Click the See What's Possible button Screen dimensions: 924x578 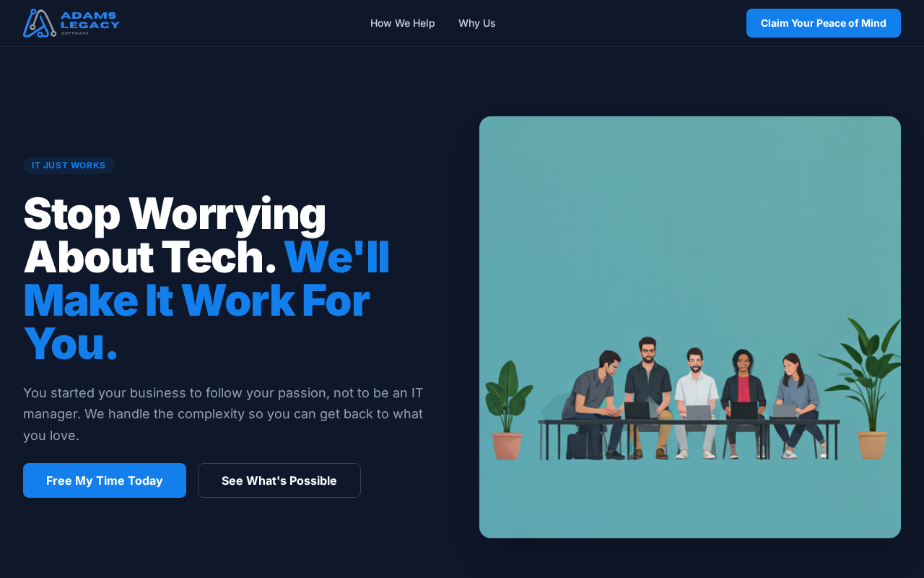(279, 480)
